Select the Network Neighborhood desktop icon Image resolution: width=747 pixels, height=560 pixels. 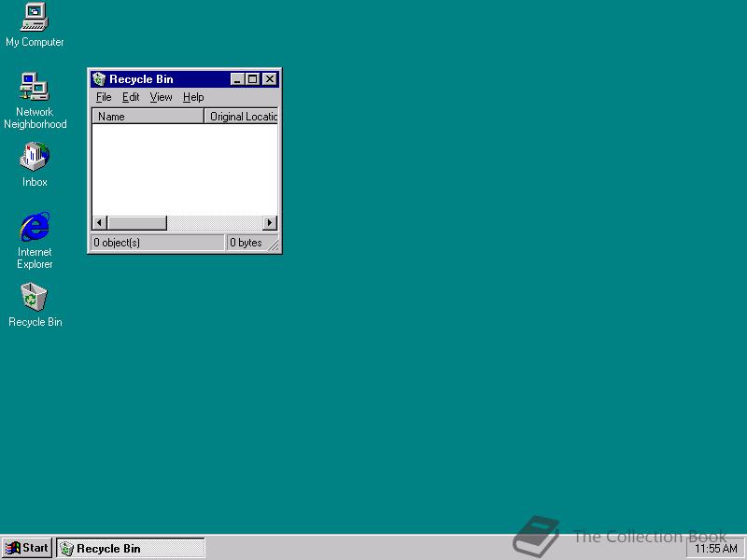tap(35, 100)
